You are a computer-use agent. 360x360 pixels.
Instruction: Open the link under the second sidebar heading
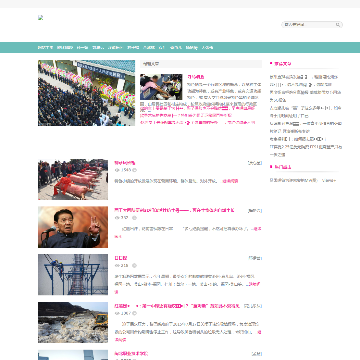pos(303,180)
